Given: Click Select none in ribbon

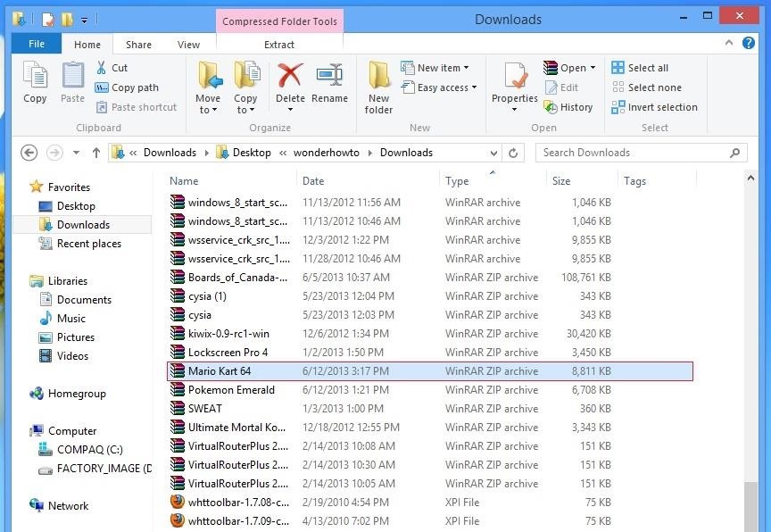Looking at the screenshot, I should click(x=647, y=87).
